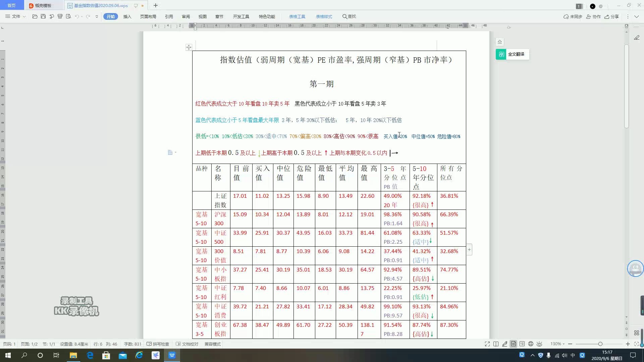
Task: Open File Explorer from taskbar
Action: (73, 355)
